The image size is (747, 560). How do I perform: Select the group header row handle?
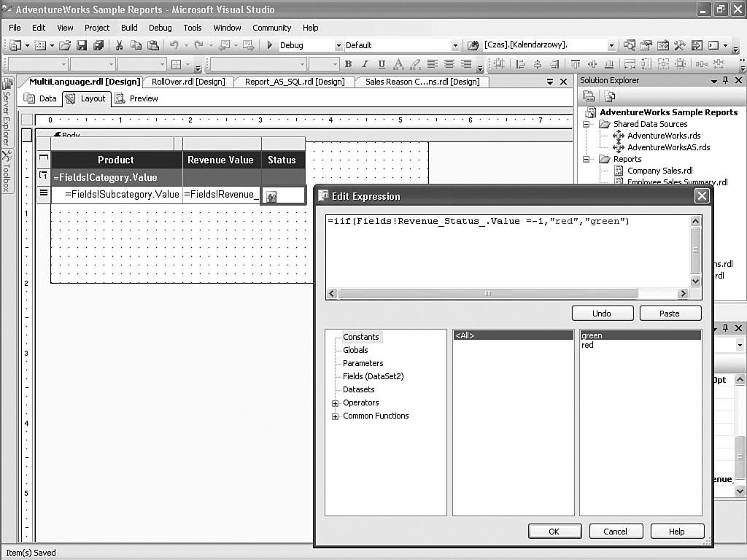point(43,176)
